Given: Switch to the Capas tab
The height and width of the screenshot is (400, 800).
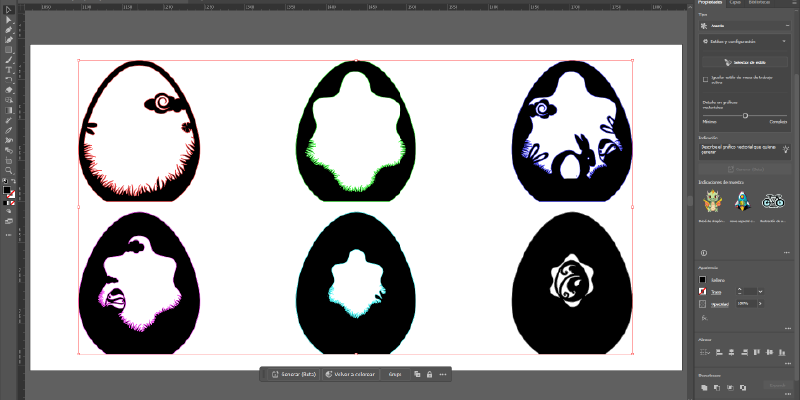Looking at the screenshot, I should 735,4.
